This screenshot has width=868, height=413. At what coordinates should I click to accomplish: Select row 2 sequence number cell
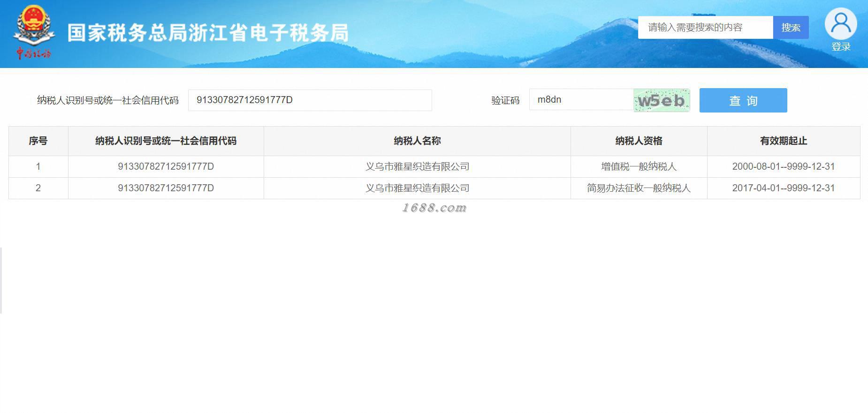38,188
